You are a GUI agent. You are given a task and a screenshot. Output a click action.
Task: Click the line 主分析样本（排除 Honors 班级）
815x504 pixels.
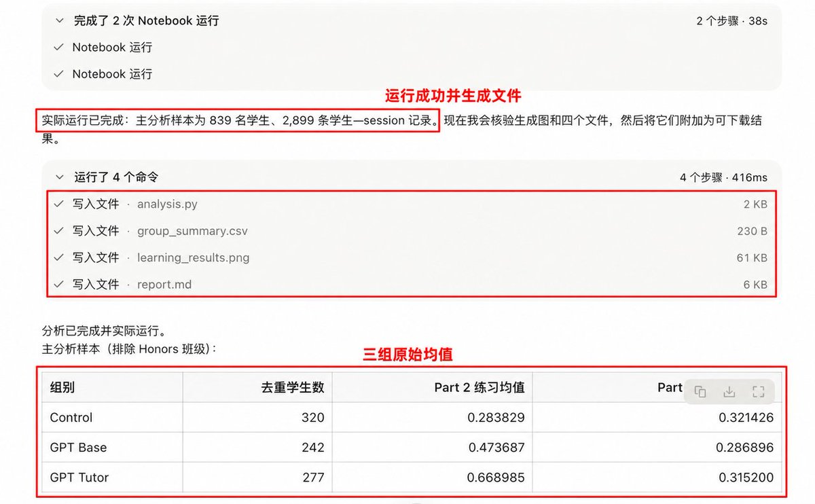129,349
